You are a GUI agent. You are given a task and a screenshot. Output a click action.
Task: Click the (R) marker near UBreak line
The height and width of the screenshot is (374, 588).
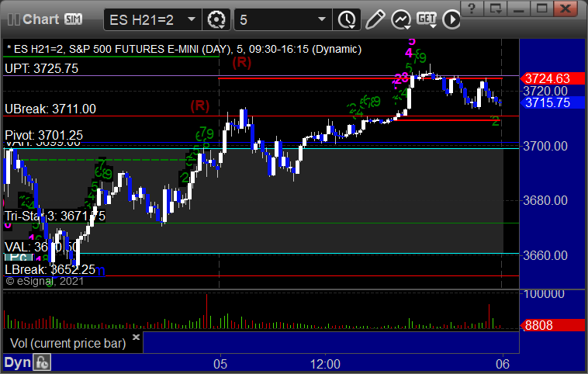[199, 106]
